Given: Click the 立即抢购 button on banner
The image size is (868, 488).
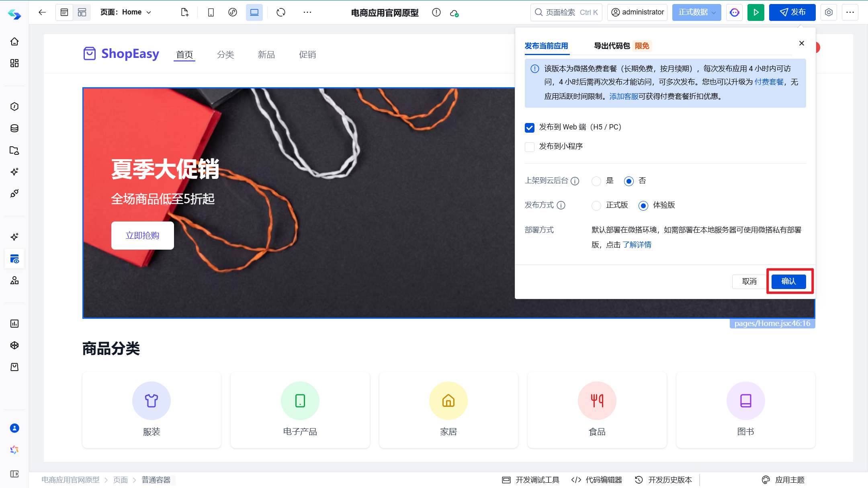Looking at the screenshot, I should pyautogui.click(x=143, y=236).
